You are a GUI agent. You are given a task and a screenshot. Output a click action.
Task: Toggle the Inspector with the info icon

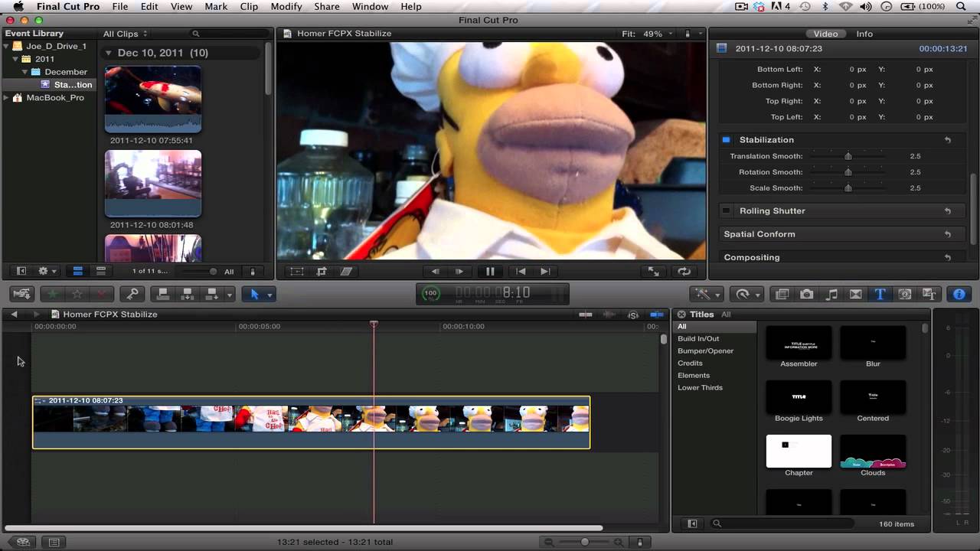959,295
